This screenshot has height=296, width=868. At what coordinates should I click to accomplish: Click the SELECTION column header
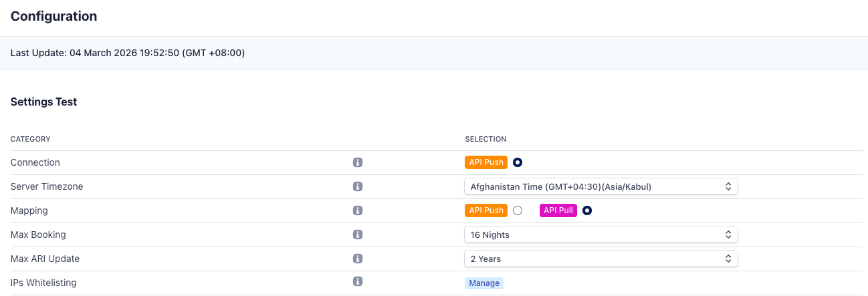click(485, 139)
